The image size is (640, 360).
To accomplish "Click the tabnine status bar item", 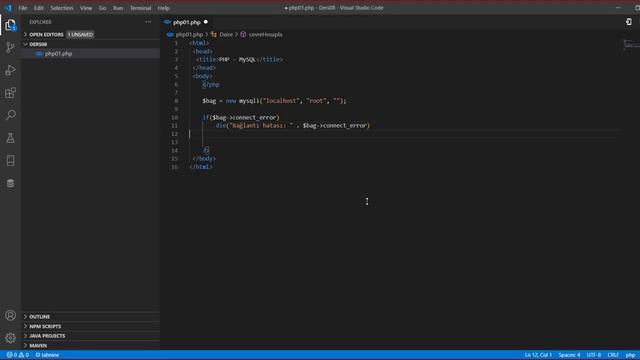I will point(47,355).
